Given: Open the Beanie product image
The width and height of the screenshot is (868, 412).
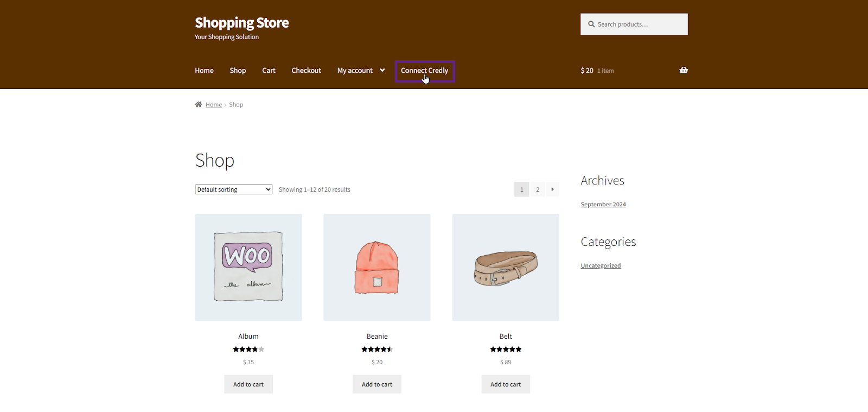Looking at the screenshot, I should coord(377,267).
